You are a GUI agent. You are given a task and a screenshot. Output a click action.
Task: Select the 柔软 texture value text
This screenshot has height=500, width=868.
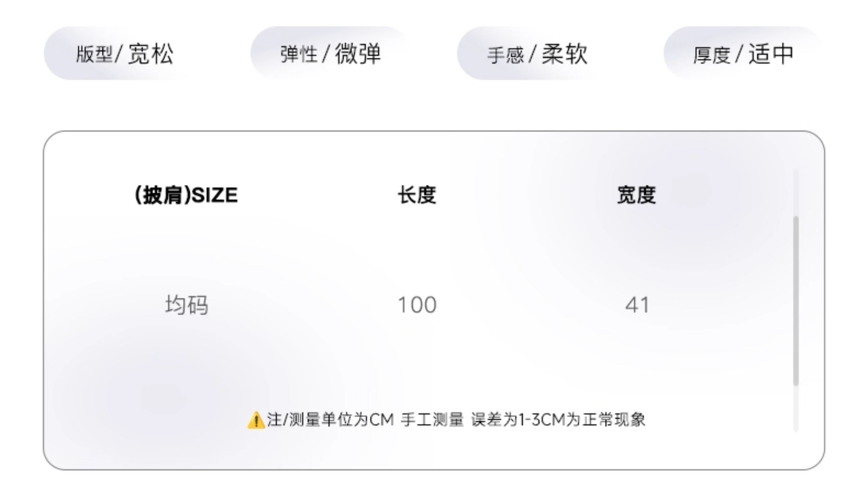tap(565, 54)
